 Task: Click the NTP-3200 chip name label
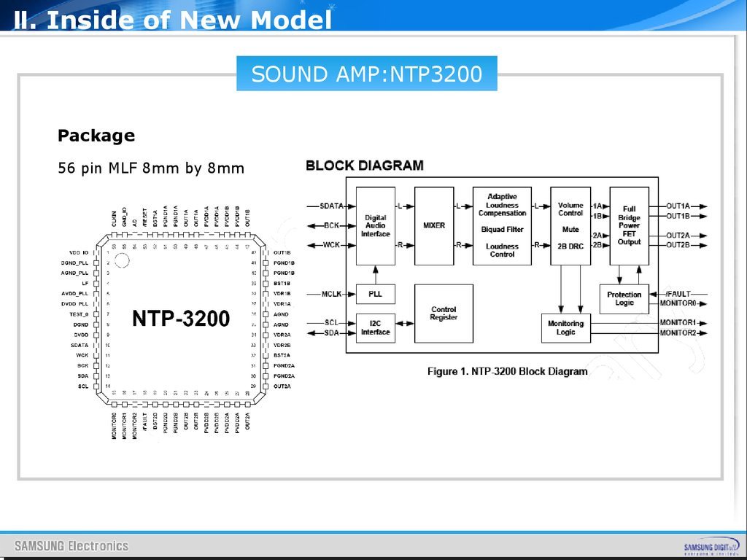tap(181, 319)
